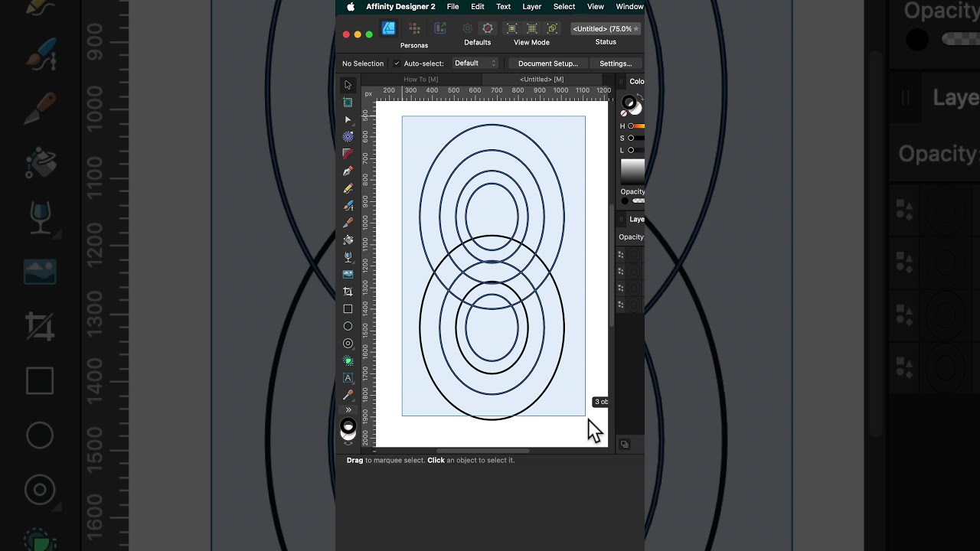Open the Window menu

[x=629, y=7]
